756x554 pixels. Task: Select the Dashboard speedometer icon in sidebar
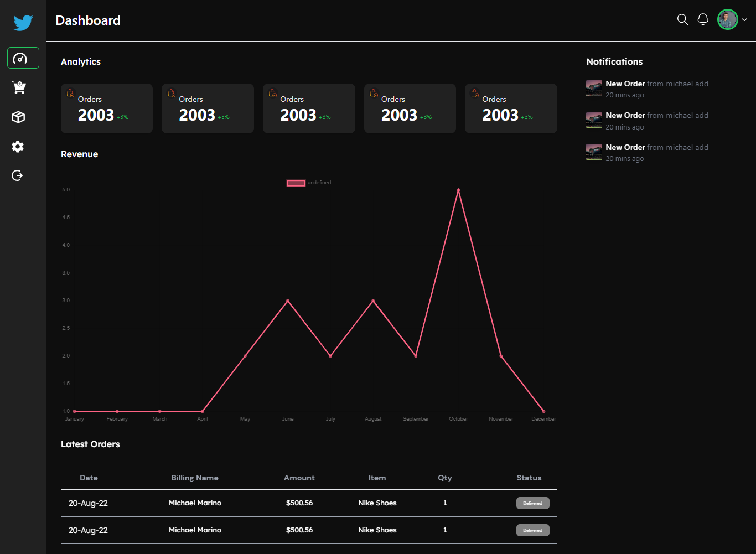(x=23, y=58)
